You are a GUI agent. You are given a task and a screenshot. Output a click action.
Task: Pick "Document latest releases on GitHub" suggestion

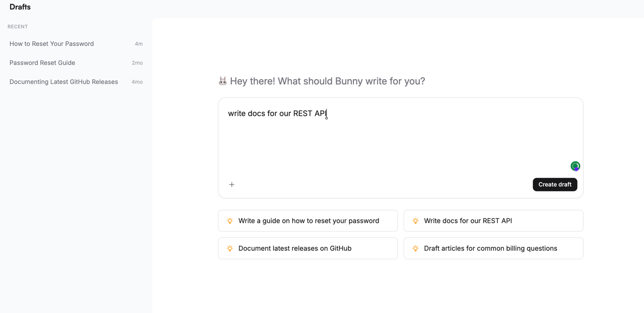tap(295, 248)
